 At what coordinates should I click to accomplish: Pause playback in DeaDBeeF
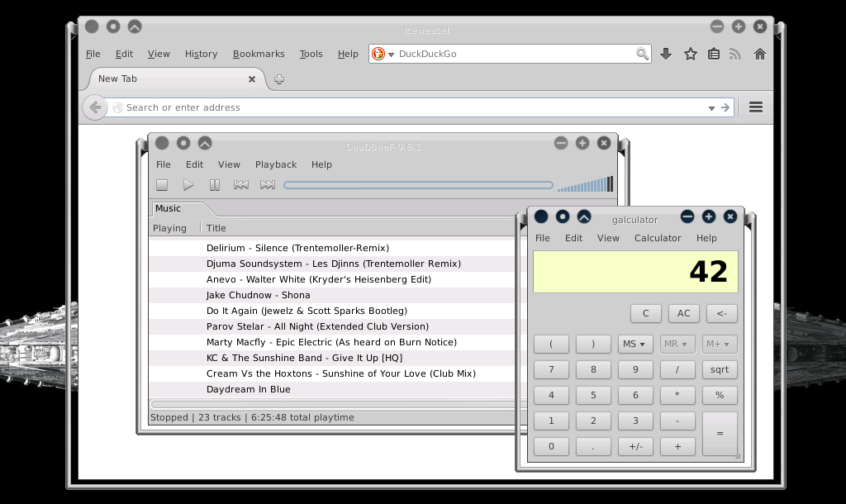click(214, 184)
